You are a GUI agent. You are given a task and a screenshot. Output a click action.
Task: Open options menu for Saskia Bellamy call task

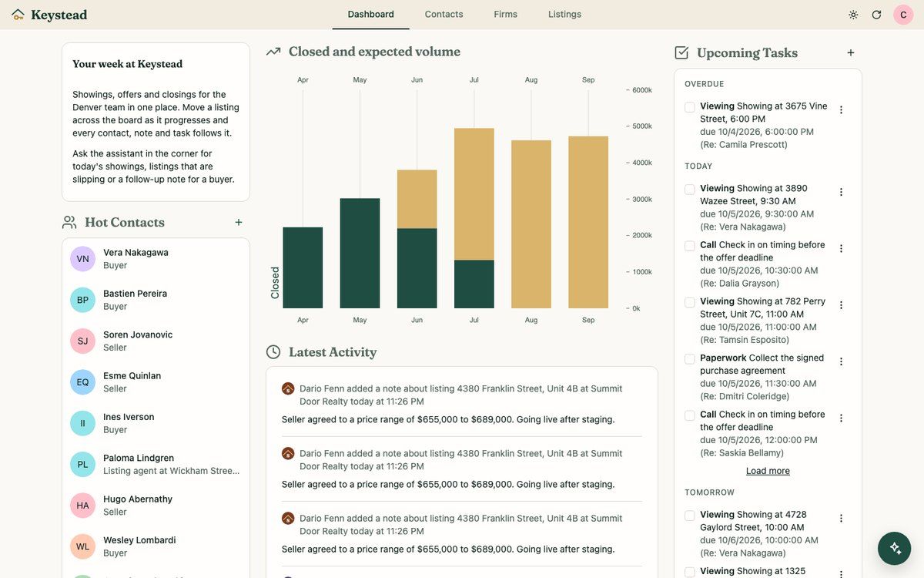click(x=841, y=418)
